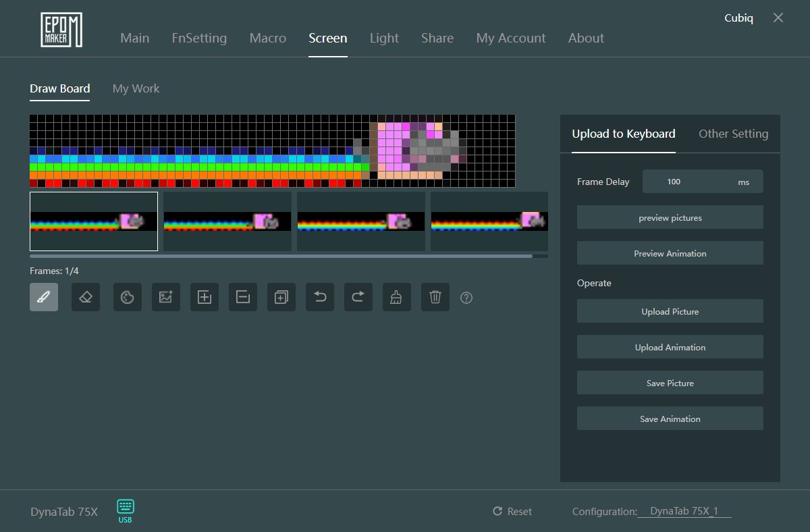Click the frames horizontal scrollbar
The image size is (810, 532).
click(281, 257)
